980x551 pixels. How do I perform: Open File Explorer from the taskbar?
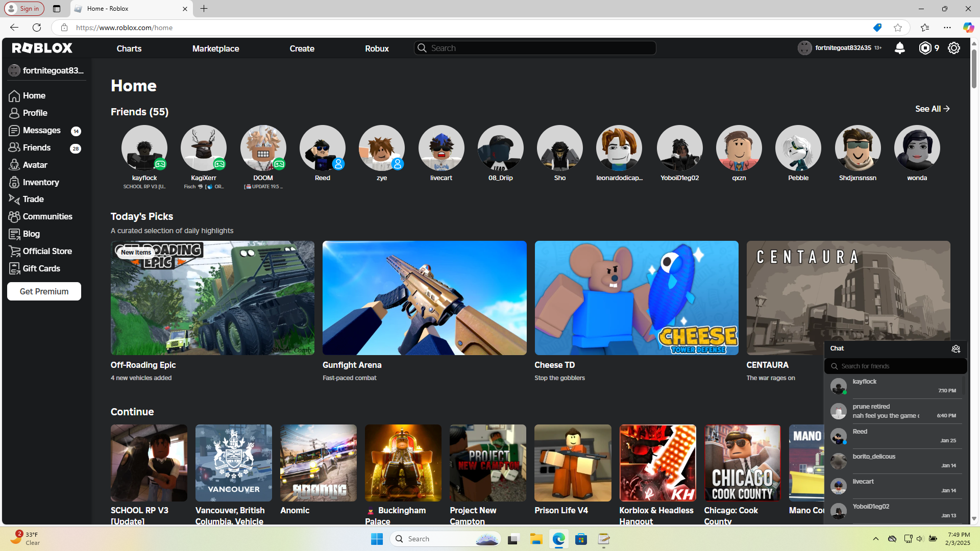pos(536,539)
